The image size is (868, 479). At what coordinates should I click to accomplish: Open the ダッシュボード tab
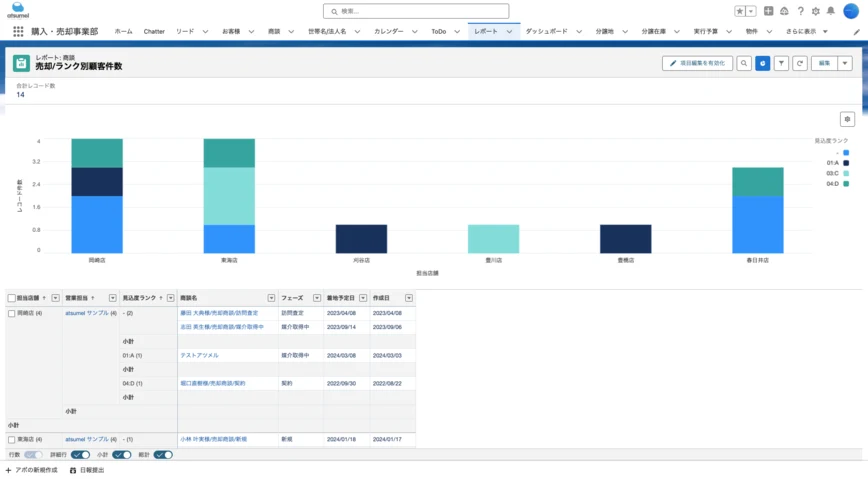(546, 32)
